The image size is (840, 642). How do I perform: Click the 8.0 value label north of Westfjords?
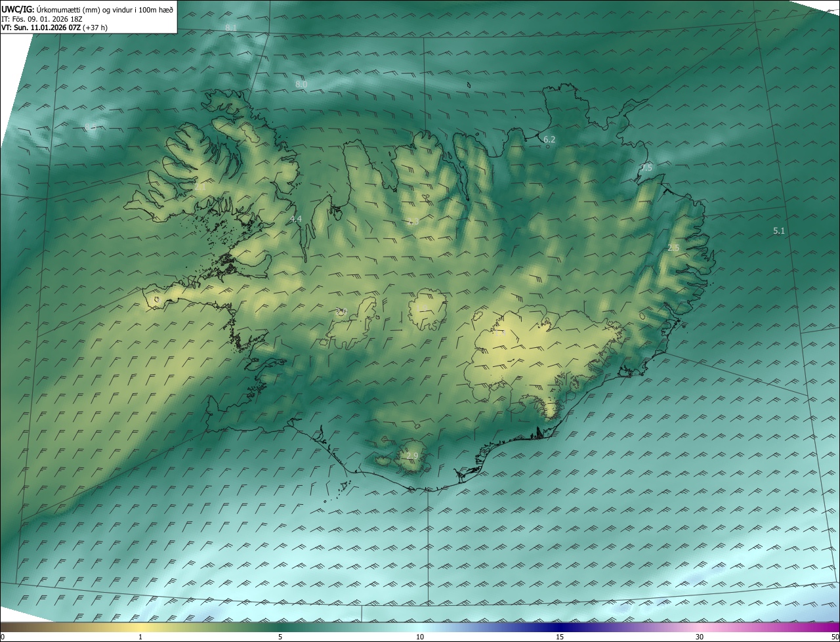(x=301, y=84)
